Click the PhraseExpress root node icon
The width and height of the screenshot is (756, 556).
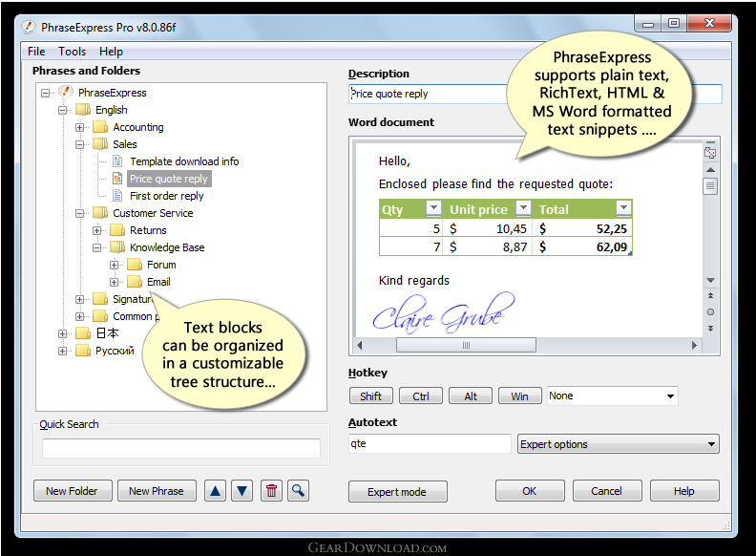pos(66,92)
